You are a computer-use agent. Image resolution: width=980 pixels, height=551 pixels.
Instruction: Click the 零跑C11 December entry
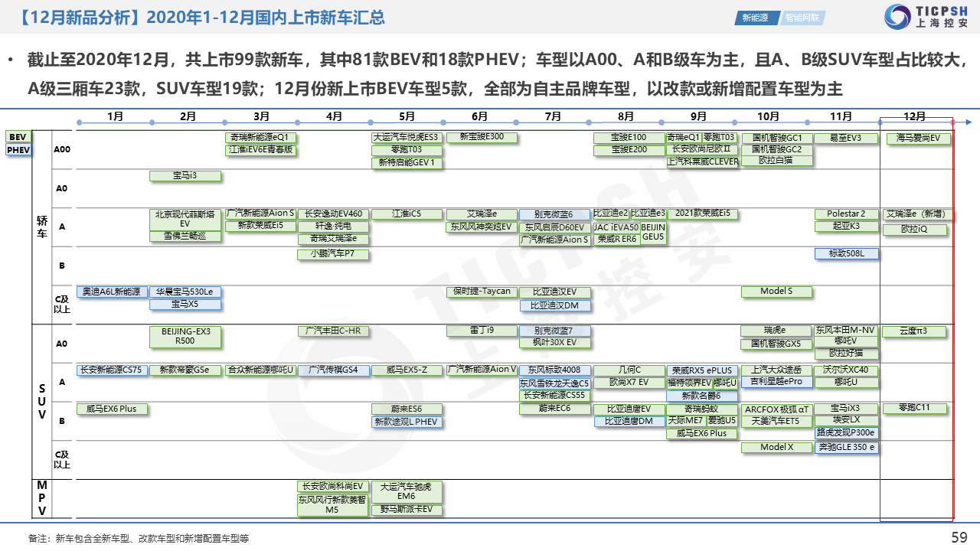[913, 409]
